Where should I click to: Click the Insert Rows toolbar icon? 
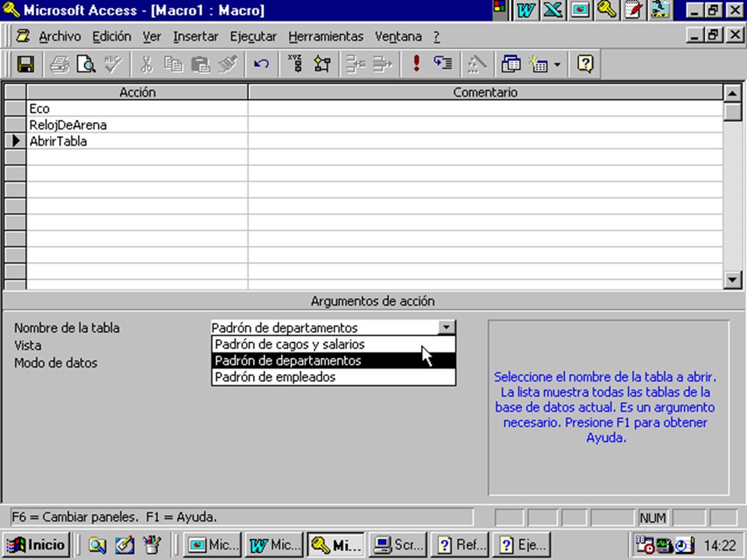(356, 64)
